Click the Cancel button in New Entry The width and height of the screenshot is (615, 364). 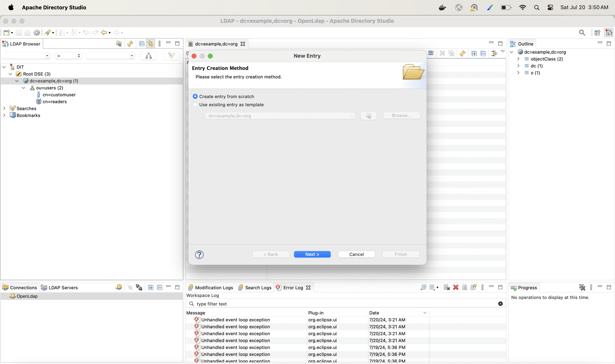356,254
